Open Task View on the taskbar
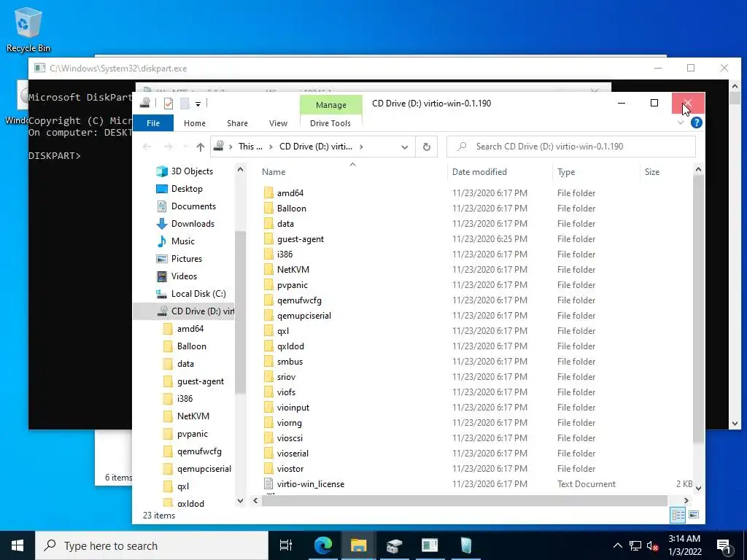747x560 pixels. click(286, 545)
